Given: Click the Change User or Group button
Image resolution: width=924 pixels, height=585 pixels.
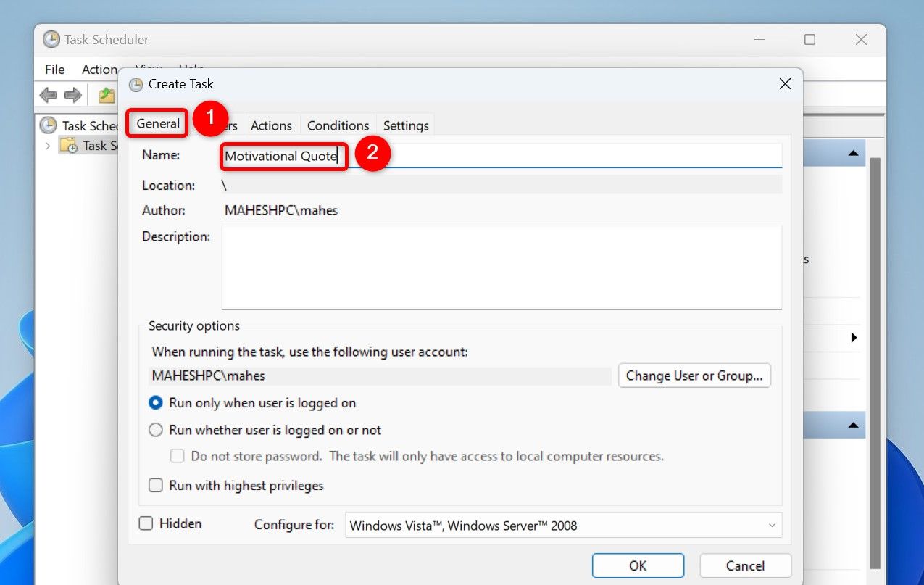Looking at the screenshot, I should point(694,376).
